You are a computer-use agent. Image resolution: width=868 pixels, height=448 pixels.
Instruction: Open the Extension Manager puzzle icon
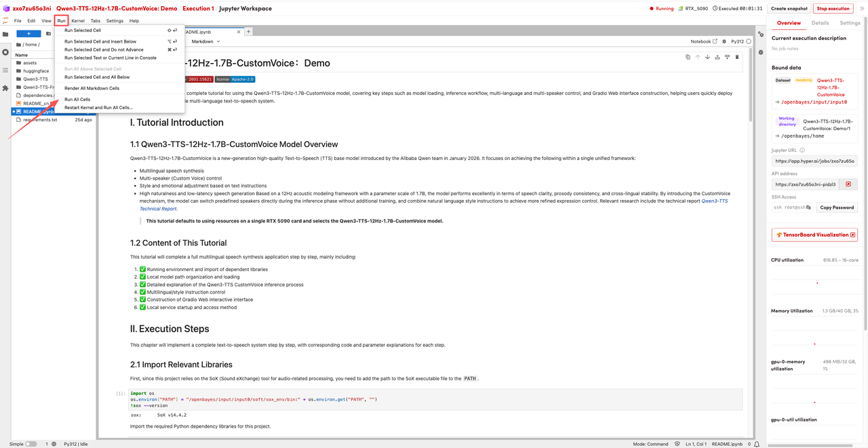coord(5,88)
